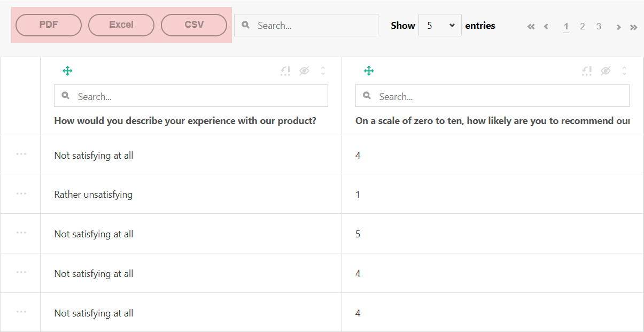Click the Search field in the recommend column

tap(492, 96)
